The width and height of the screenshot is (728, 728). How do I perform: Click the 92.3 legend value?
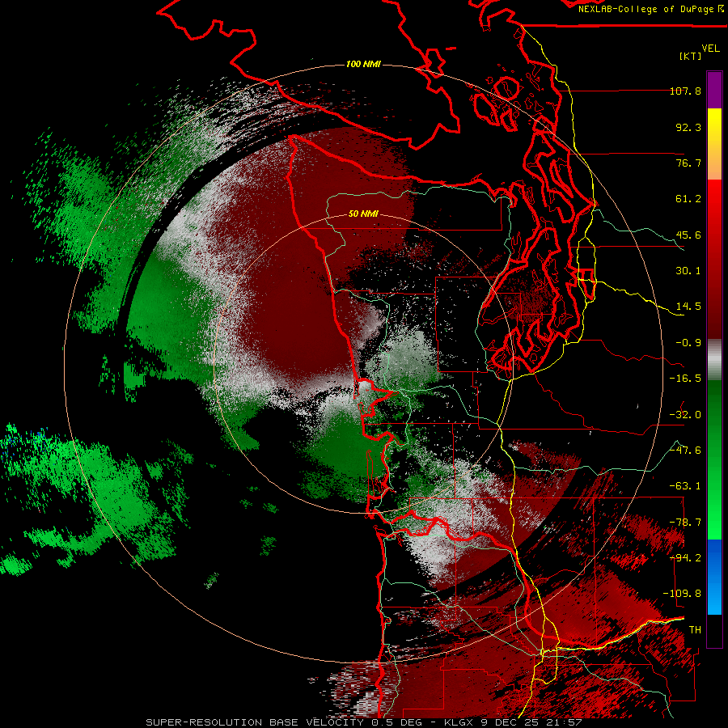click(x=688, y=127)
